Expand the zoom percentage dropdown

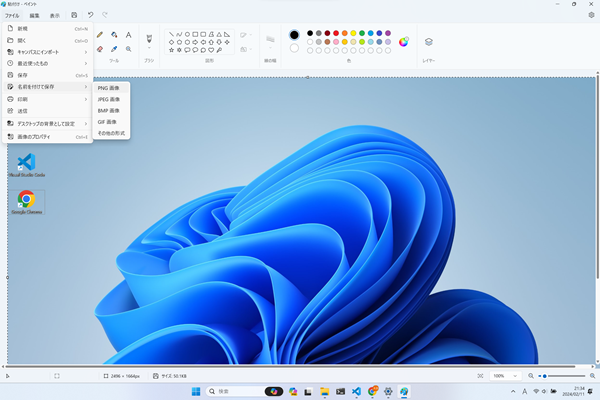(515, 375)
